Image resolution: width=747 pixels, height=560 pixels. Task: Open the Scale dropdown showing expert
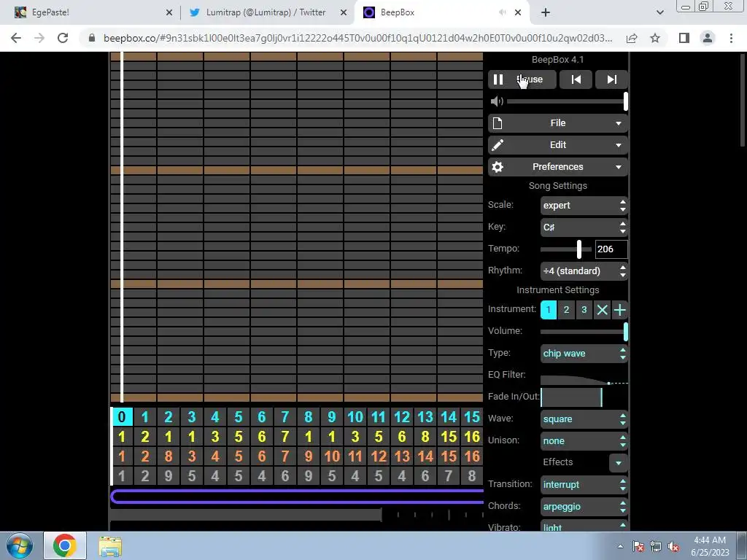pyautogui.click(x=584, y=205)
